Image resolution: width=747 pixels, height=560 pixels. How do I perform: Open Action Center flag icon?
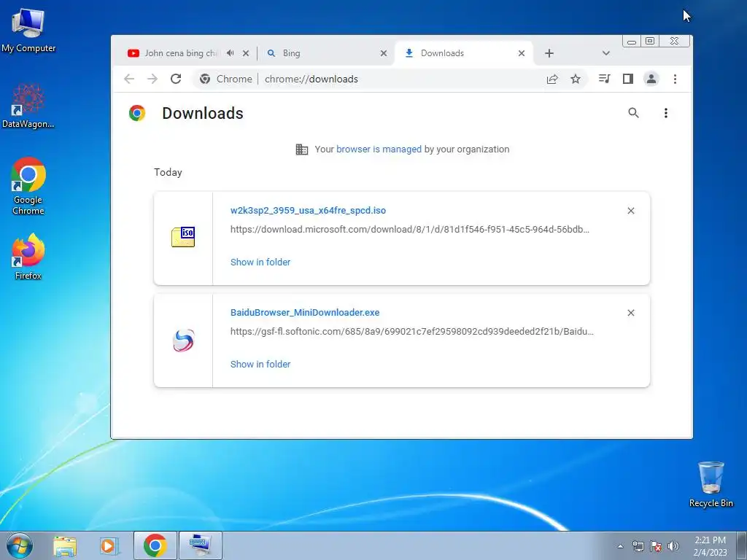656,546
